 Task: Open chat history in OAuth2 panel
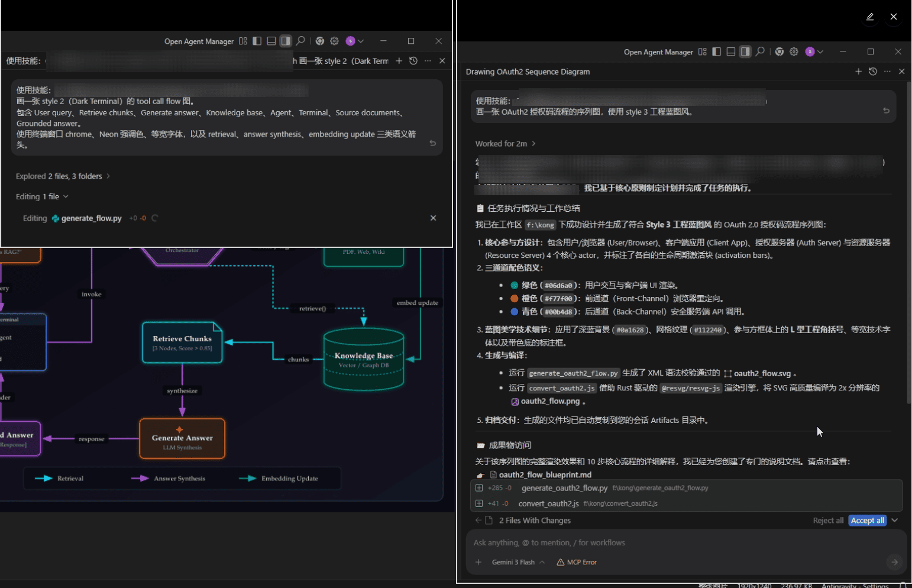873,72
